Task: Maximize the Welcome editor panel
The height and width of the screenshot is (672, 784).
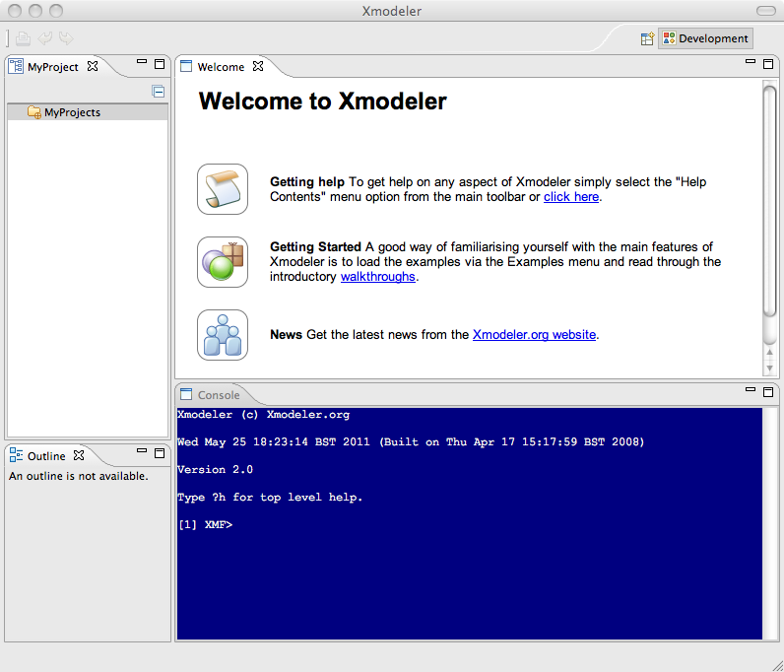Action: pos(768,63)
